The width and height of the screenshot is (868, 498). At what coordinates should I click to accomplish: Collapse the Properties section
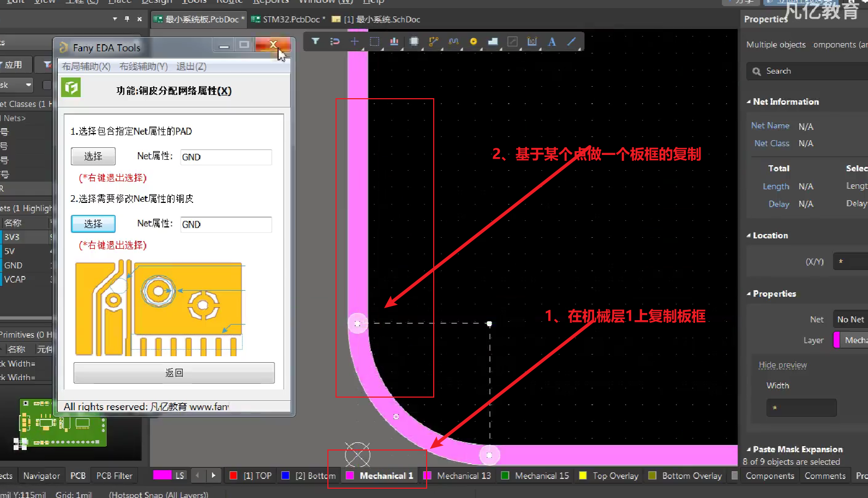tap(749, 294)
